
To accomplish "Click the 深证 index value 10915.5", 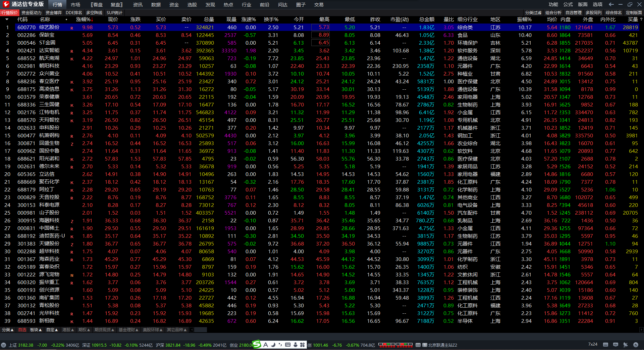I will tap(99, 345).
